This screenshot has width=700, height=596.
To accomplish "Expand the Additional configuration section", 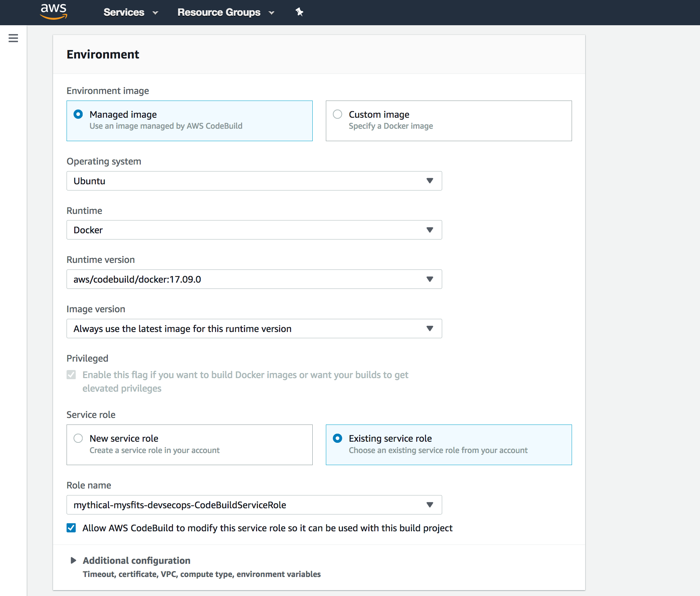I will 73,561.
